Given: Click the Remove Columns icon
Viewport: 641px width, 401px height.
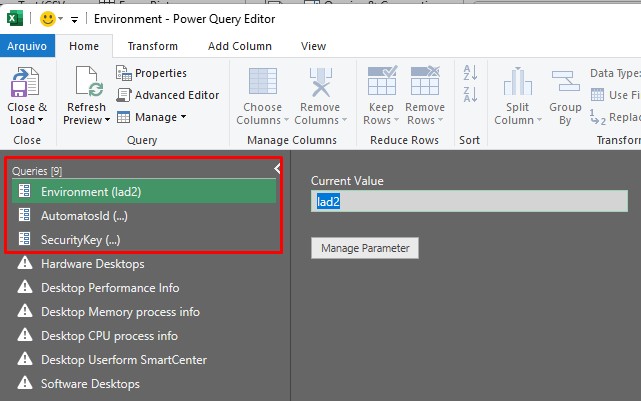Looking at the screenshot, I should pos(320,82).
